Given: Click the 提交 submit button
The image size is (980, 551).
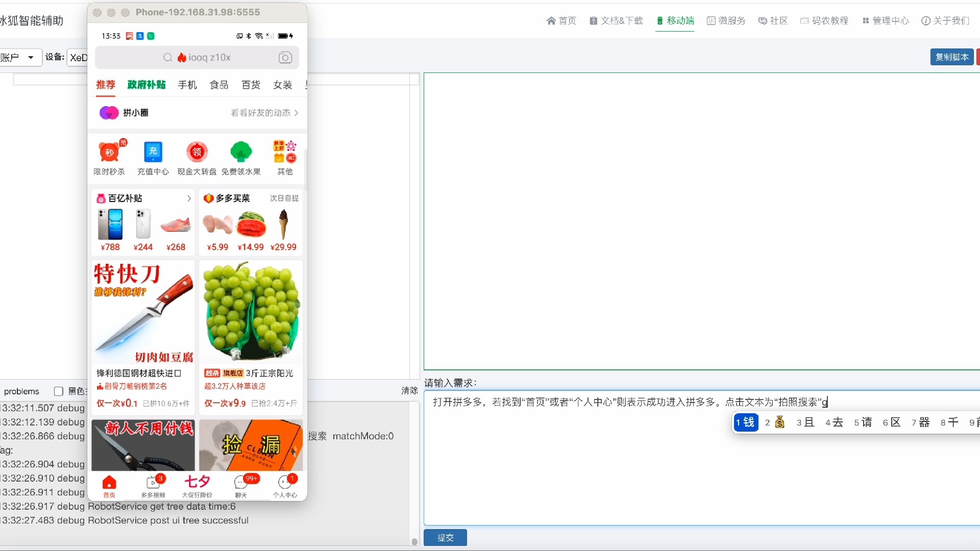Looking at the screenshot, I should click(445, 538).
